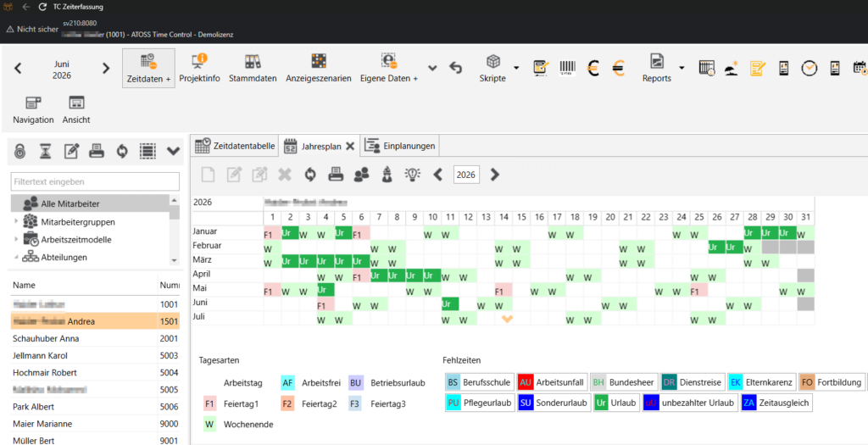Screen dimensions: 868x445
Task: Click the undo arrow icon in toolbar
Action: 455,68
